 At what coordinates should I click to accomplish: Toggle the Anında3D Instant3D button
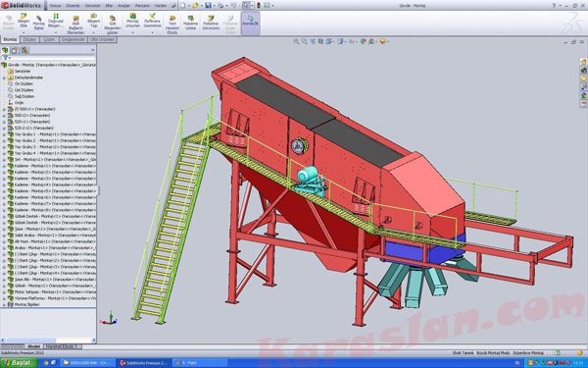click(x=250, y=23)
